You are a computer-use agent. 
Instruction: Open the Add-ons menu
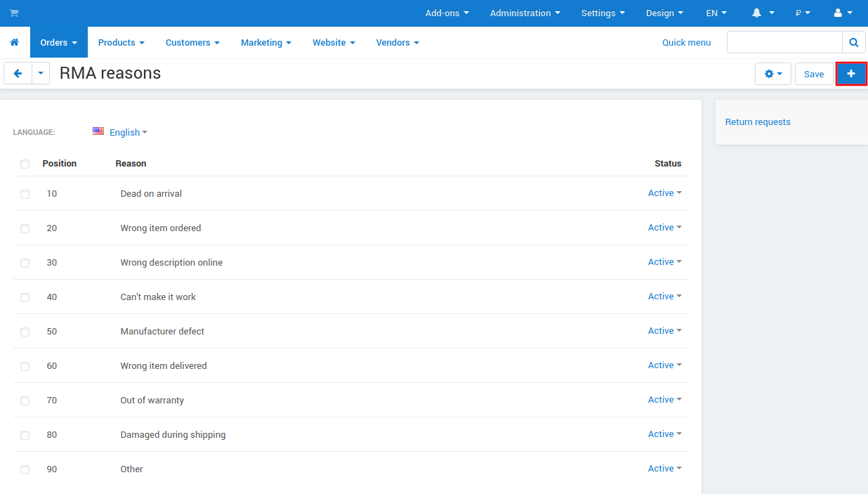point(447,13)
